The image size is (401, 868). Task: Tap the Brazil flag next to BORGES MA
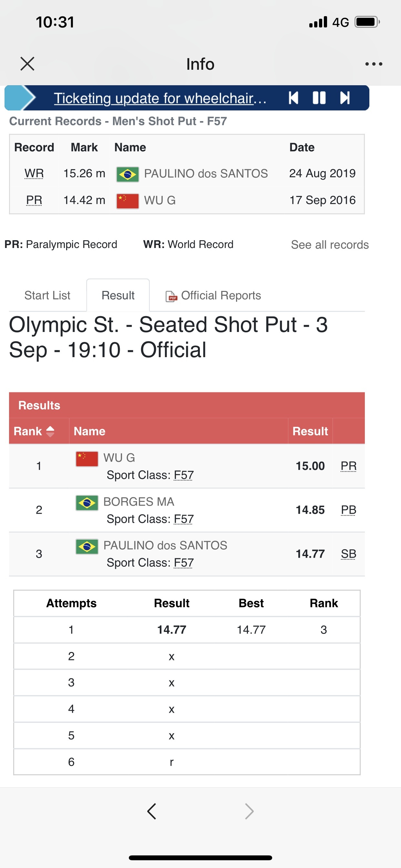click(x=87, y=503)
